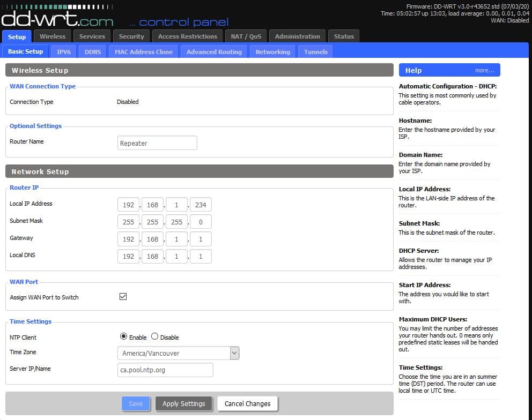The height and width of the screenshot is (420, 532).
Task: Select NTP Client Disable radio button
Action: 155,337
